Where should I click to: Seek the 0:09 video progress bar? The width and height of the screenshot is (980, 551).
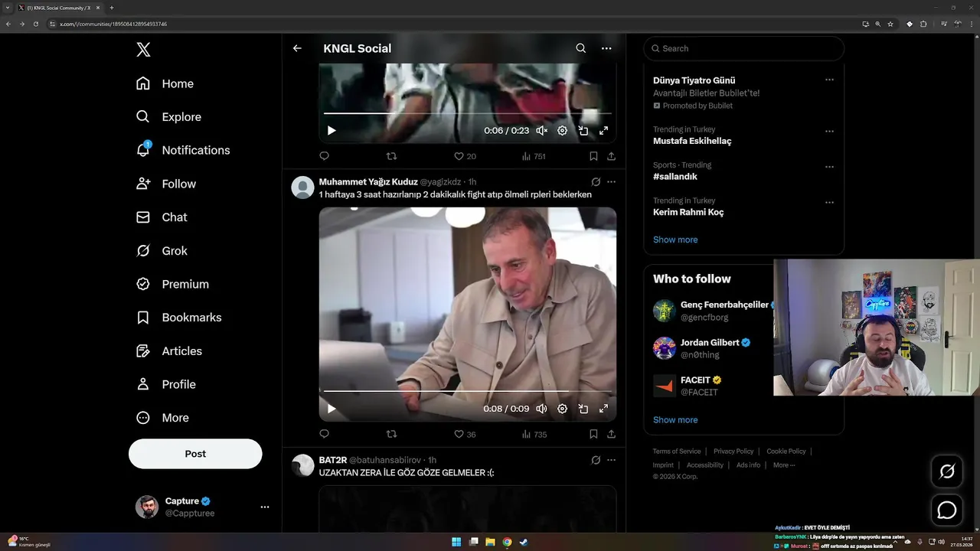pyautogui.click(x=467, y=391)
